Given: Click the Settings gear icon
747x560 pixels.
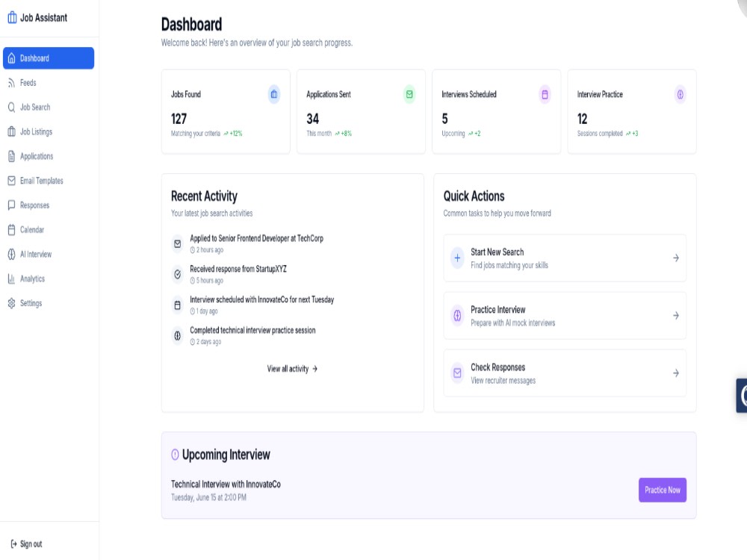Looking at the screenshot, I should click(x=11, y=303).
